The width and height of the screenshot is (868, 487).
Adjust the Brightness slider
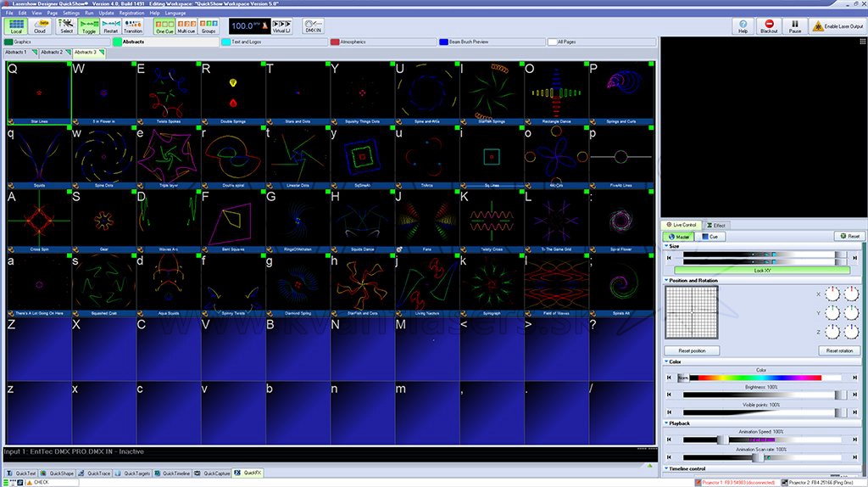764,395
